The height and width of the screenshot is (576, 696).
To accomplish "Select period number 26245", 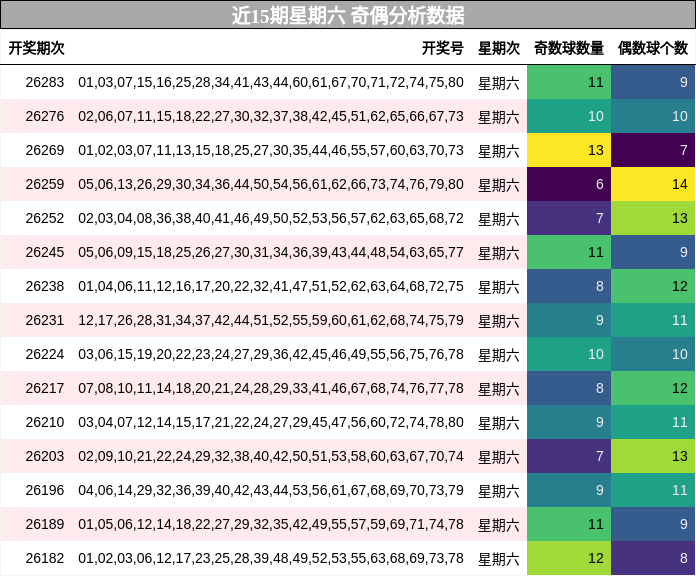I will (44, 252).
